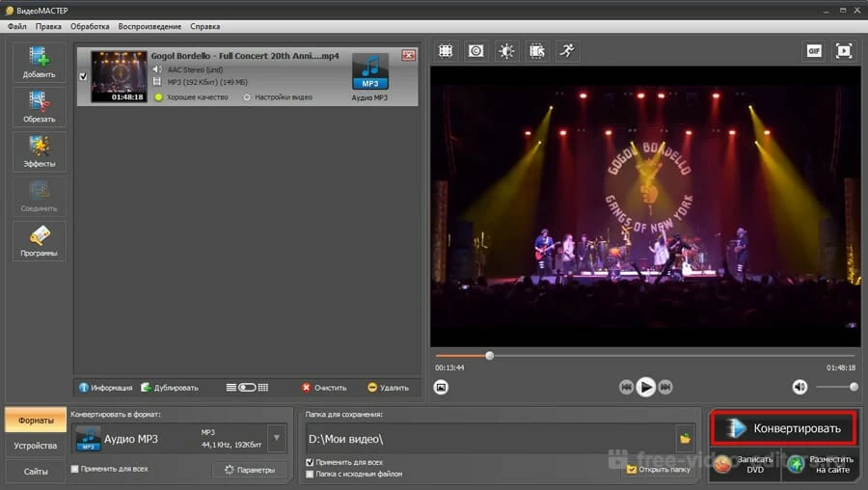The height and width of the screenshot is (490, 868).
Task: Click the Добавить (add video) icon
Action: pos(39,62)
